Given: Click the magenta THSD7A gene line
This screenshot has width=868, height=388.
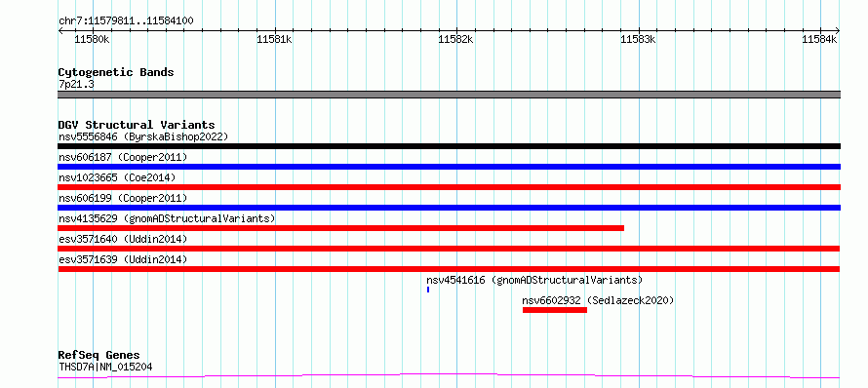Looking at the screenshot, I should tap(449, 376).
